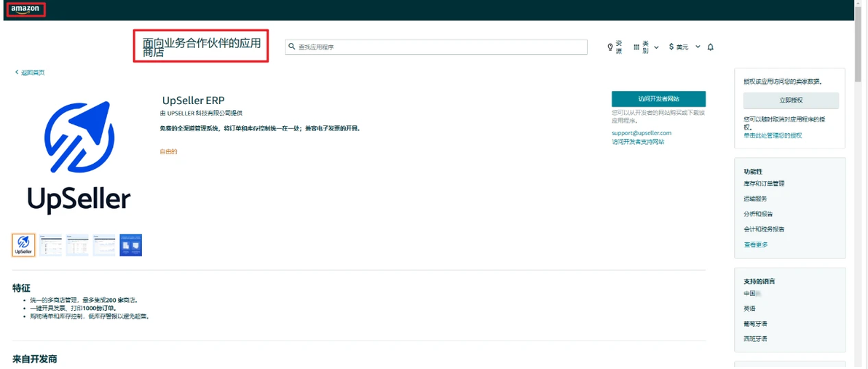Click 支持的语言 panel heading
The height and width of the screenshot is (369, 868).
tap(759, 281)
